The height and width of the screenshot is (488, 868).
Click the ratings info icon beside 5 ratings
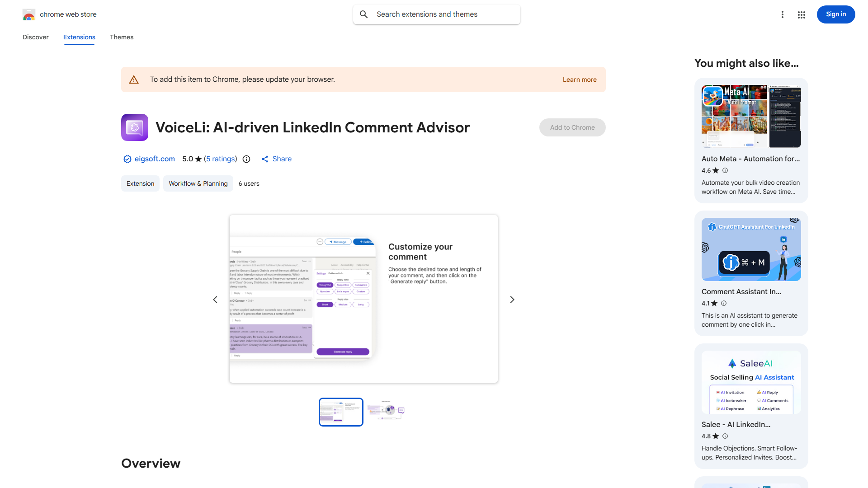246,159
